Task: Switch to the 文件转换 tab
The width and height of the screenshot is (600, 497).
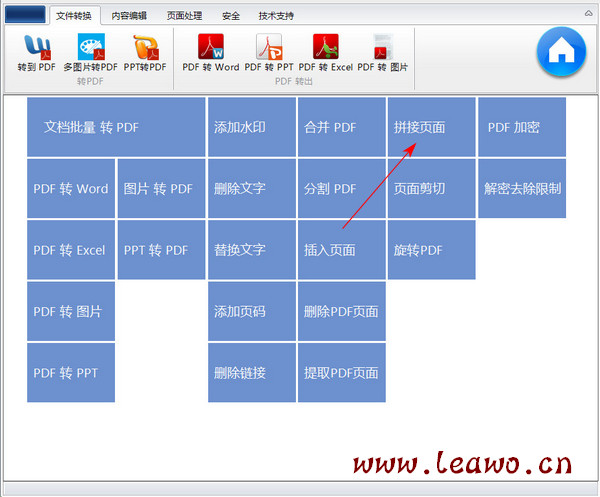Action: (x=74, y=16)
